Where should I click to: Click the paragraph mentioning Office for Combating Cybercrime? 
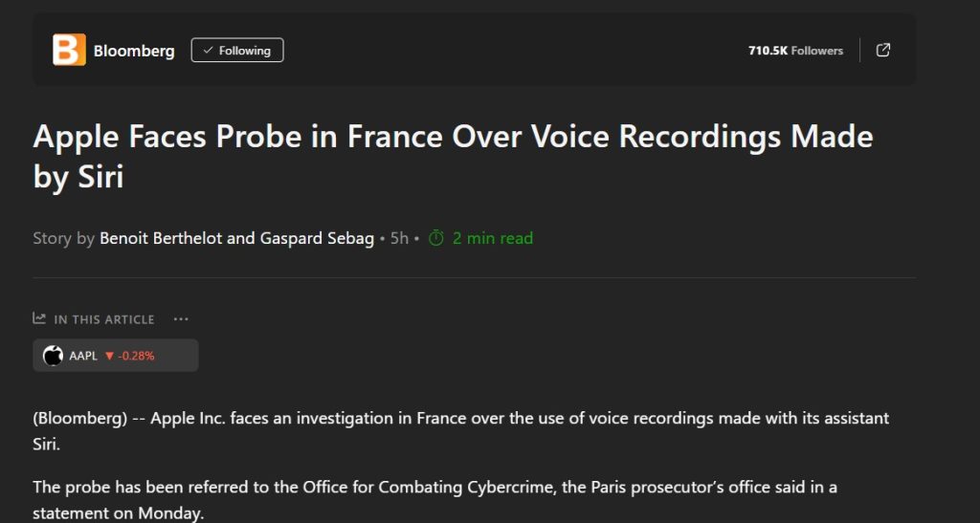coord(434,497)
